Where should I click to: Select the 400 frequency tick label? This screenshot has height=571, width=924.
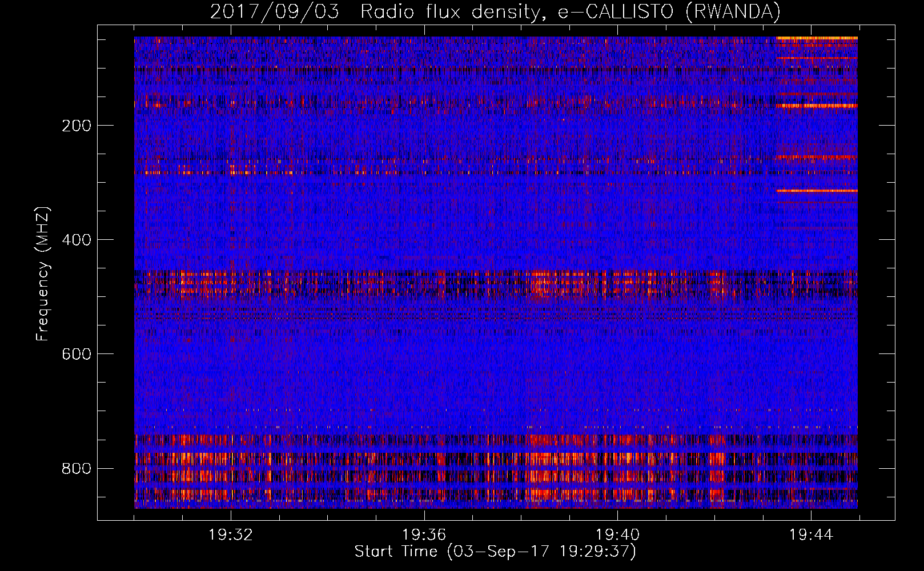(x=76, y=240)
